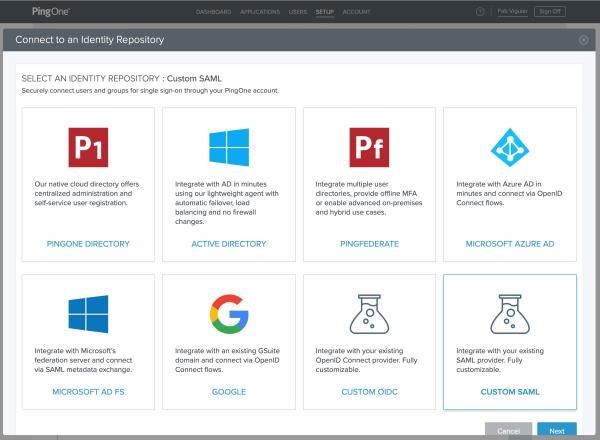Select the CUSTOM OIDC label
This screenshot has height=440, width=600.
369,392
